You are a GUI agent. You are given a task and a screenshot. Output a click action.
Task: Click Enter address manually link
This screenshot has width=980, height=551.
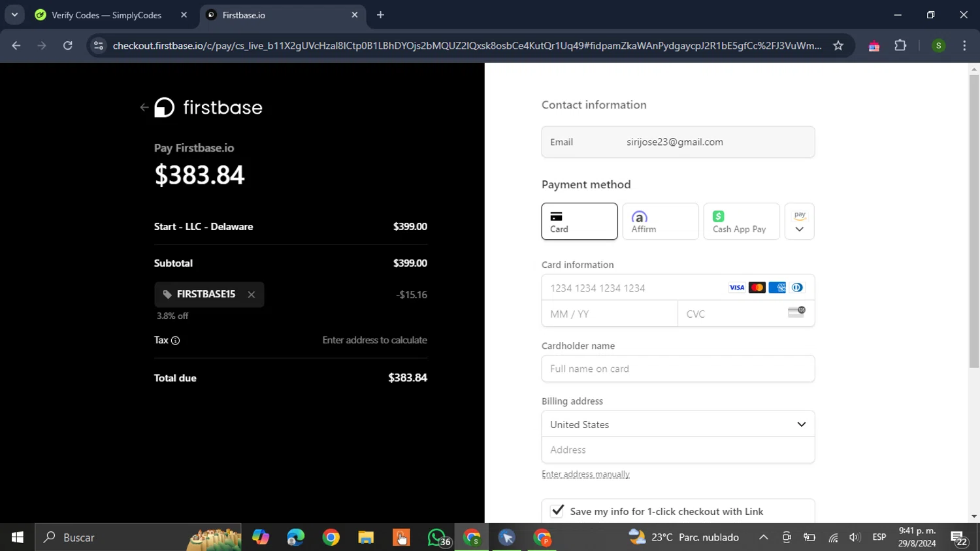[x=585, y=475]
